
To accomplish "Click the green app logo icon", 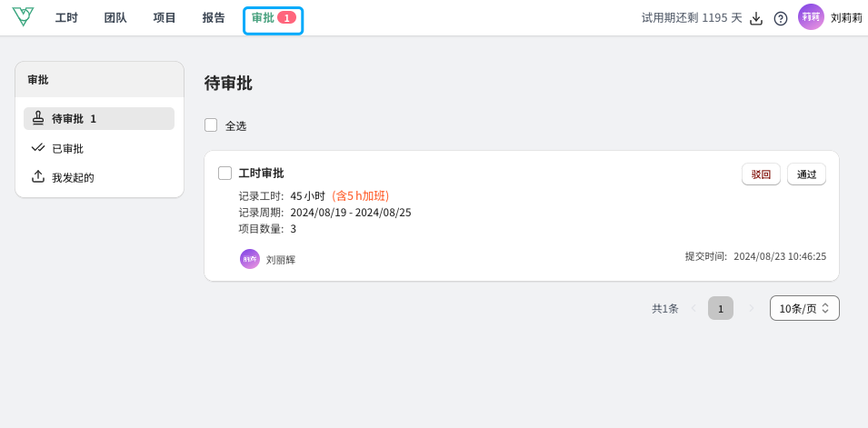I will 23,17.
